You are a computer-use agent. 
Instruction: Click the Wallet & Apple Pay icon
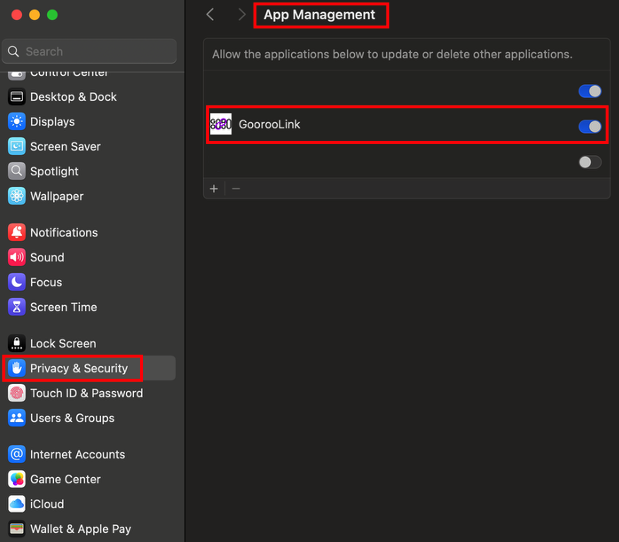[17, 529]
